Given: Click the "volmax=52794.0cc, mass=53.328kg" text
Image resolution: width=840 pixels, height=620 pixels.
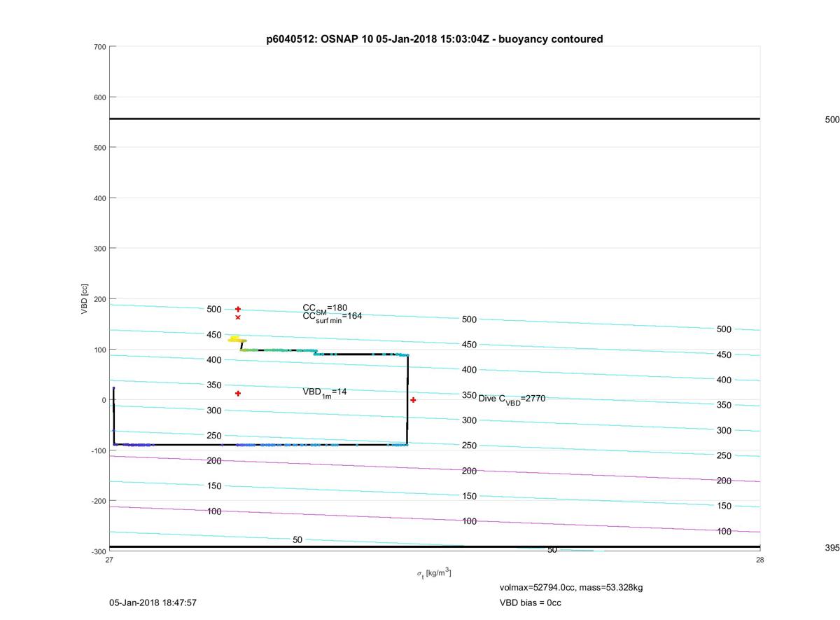Looking at the screenshot, I should tap(570, 587).
